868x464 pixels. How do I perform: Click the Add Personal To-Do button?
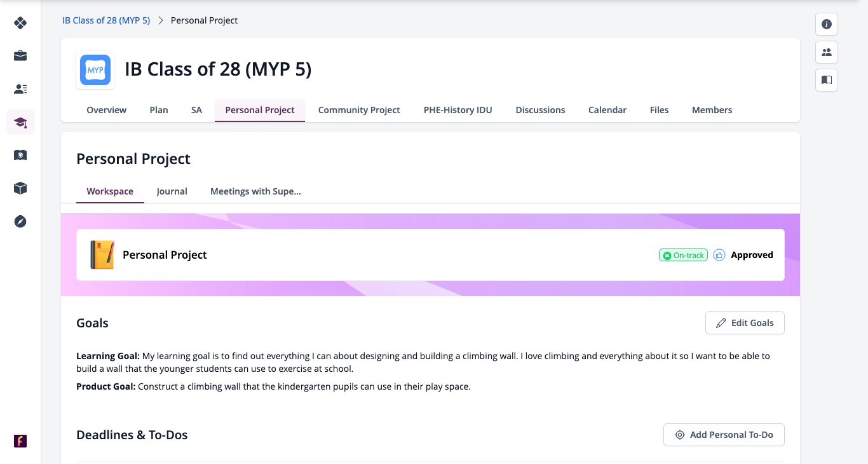pos(724,435)
